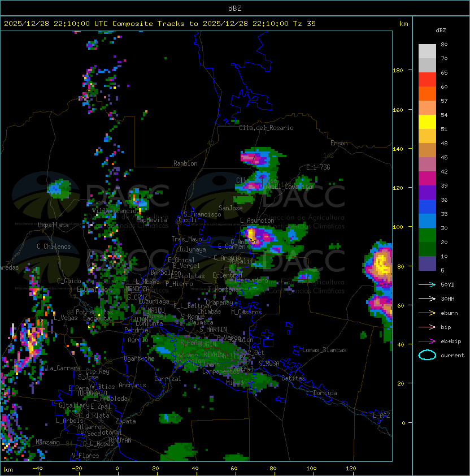Click the 'L_Asuncion' place label

257,220
